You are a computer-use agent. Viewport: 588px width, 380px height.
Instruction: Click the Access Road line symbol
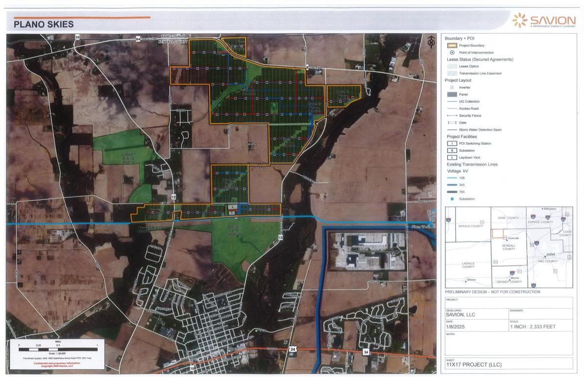point(452,108)
